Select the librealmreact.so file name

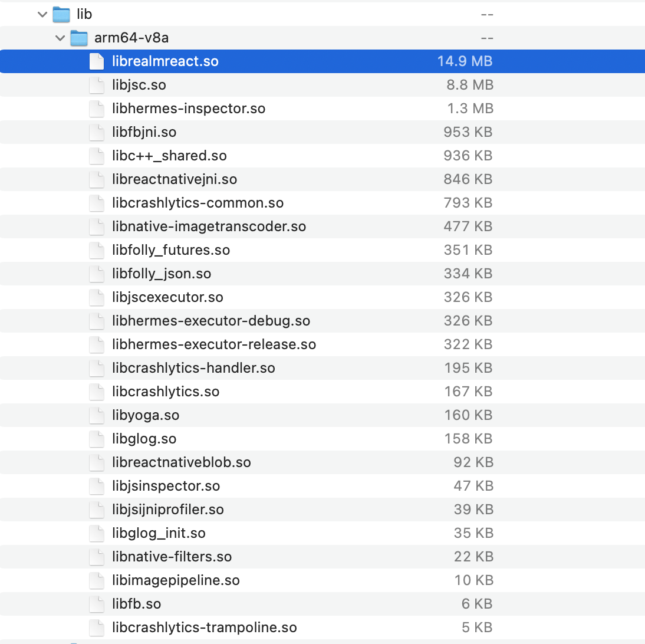(165, 61)
